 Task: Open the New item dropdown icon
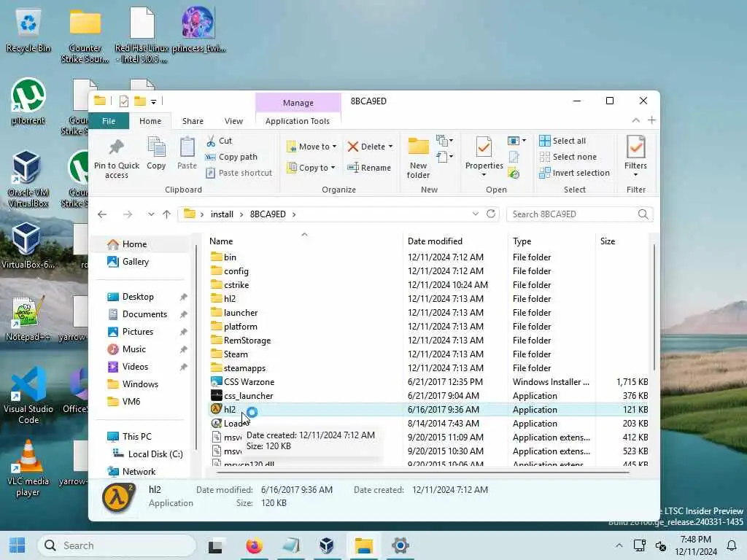pos(444,141)
